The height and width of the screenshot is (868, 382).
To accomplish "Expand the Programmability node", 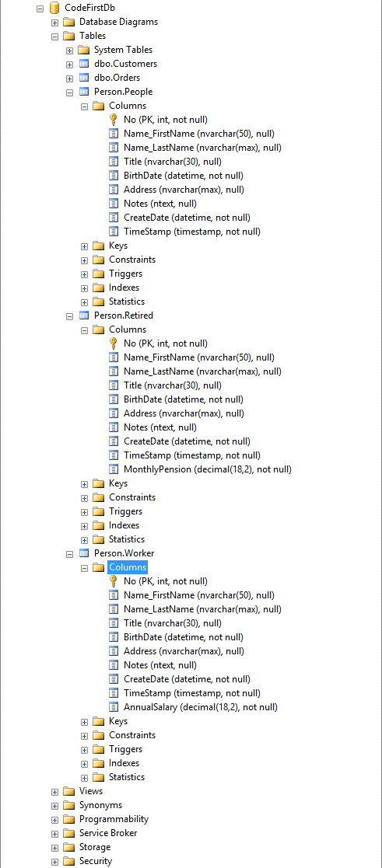I will [55, 819].
